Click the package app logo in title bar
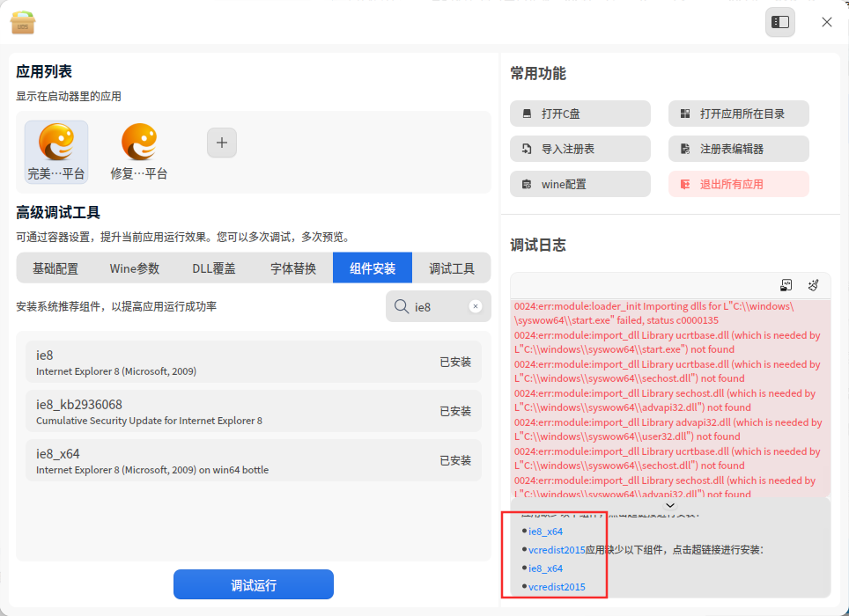 (23, 22)
